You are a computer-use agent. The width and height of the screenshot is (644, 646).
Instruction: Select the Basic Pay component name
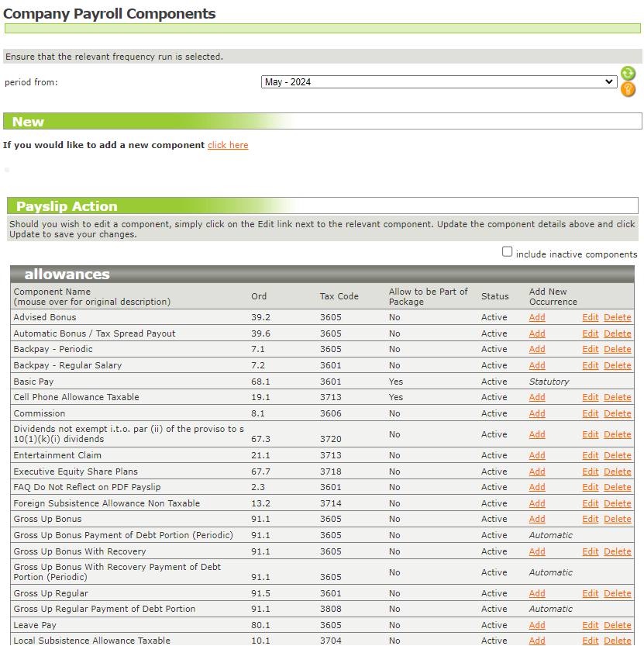pos(35,382)
